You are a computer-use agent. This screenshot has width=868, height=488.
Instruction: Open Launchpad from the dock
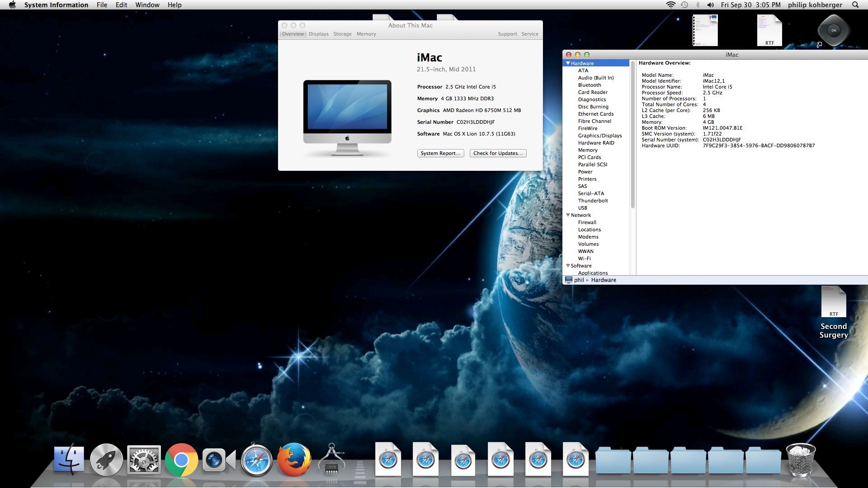tap(106, 460)
